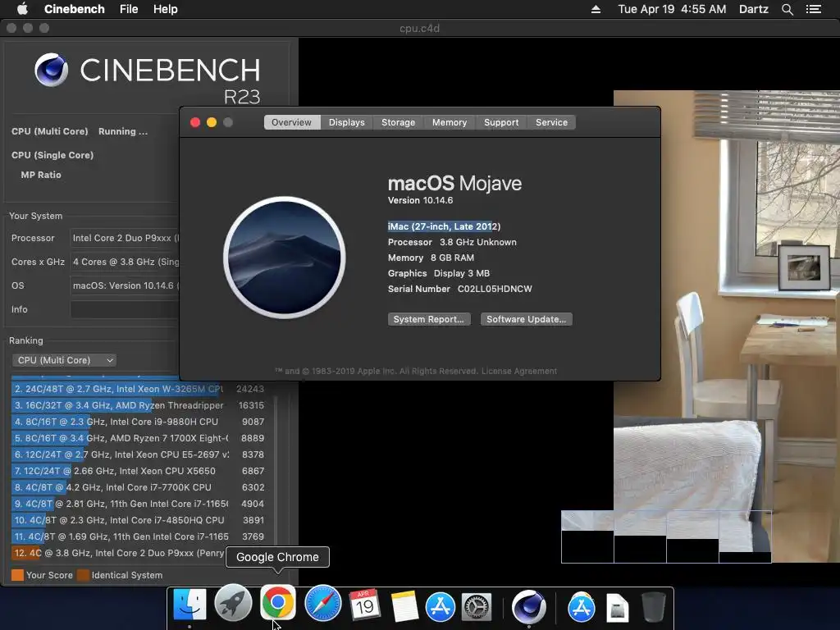Open System Preferences gear in dock
The image size is (840, 630).
[x=477, y=607]
